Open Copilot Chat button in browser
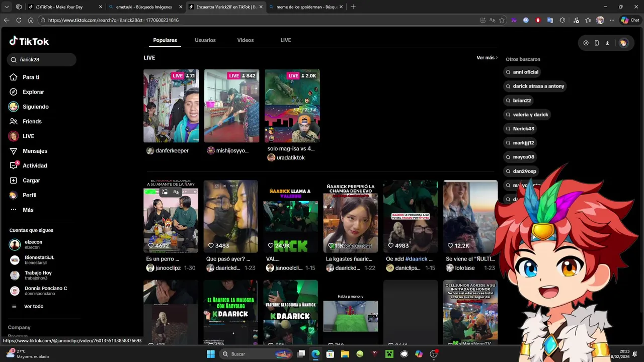The height and width of the screenshot is (362, 644). coord(630,20)
